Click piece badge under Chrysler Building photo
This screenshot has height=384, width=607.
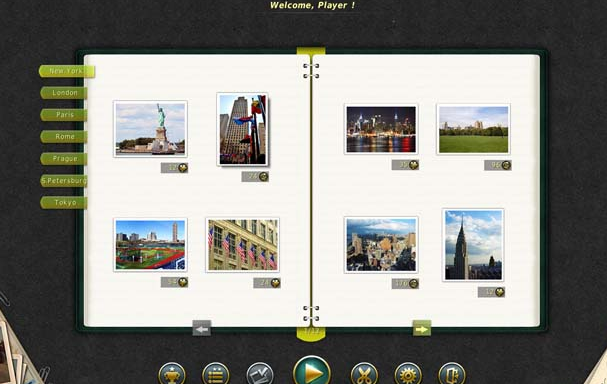pos(492,292)
